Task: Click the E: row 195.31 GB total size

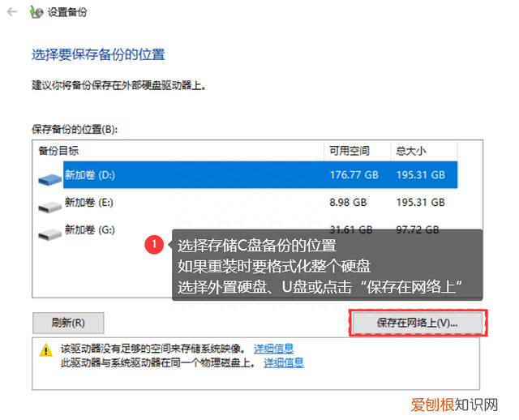Action: [x=421, y=202]
